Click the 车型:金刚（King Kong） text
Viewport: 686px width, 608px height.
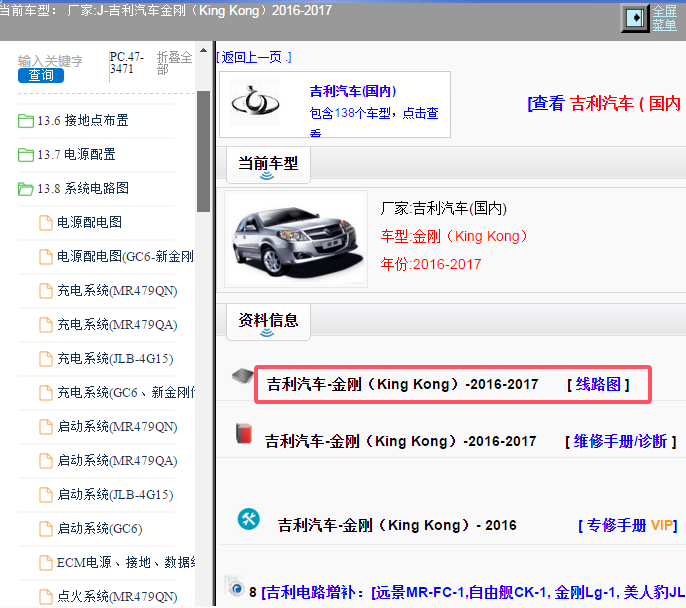click(x=454, y=236)
